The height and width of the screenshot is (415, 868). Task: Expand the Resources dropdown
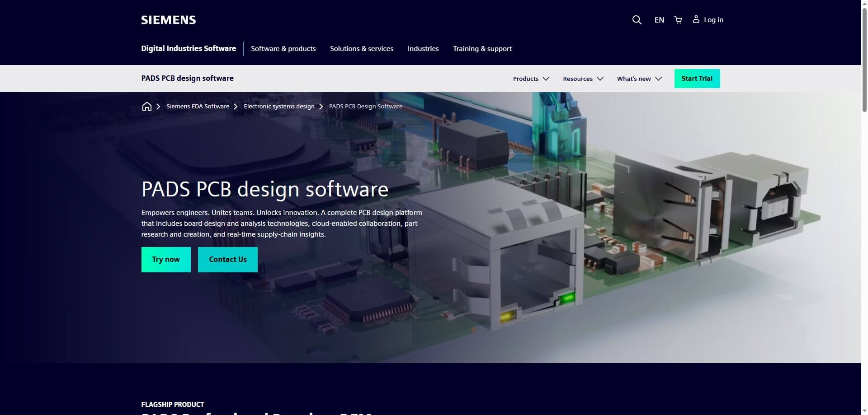pyautogui.click(x=583, y=79)
